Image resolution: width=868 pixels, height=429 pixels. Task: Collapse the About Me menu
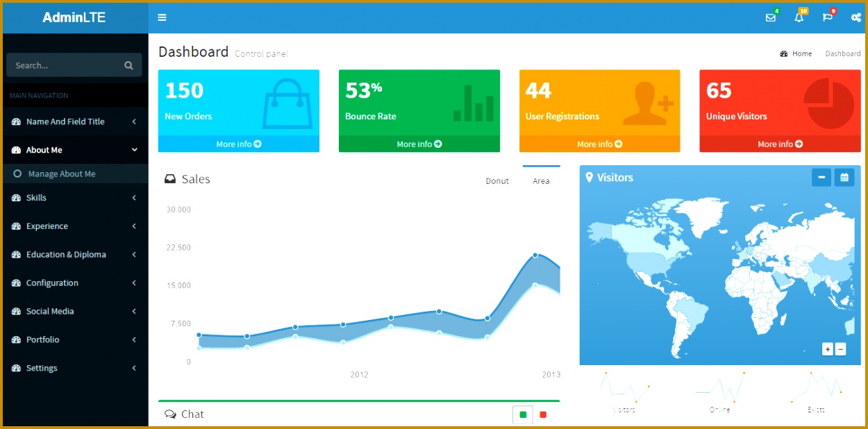[x=74, y=149]
